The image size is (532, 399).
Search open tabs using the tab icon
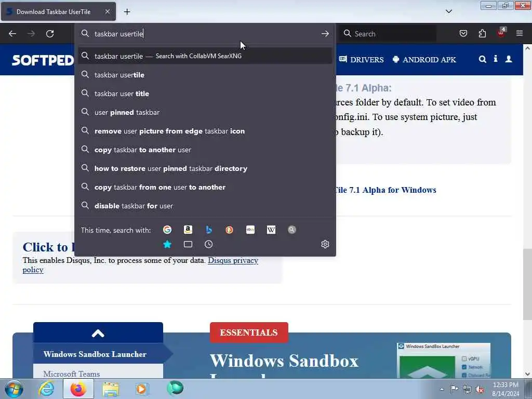pos(188,244)
